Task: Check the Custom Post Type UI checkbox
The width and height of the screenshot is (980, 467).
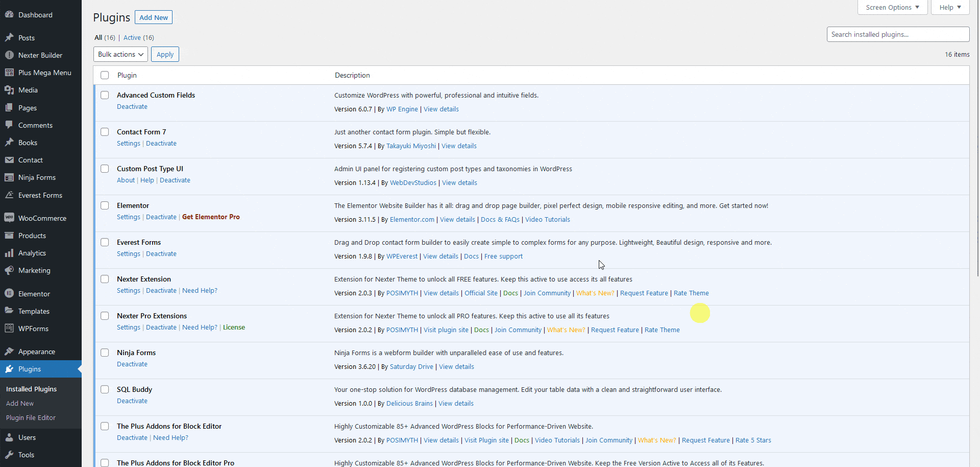Action: [105, 169]
